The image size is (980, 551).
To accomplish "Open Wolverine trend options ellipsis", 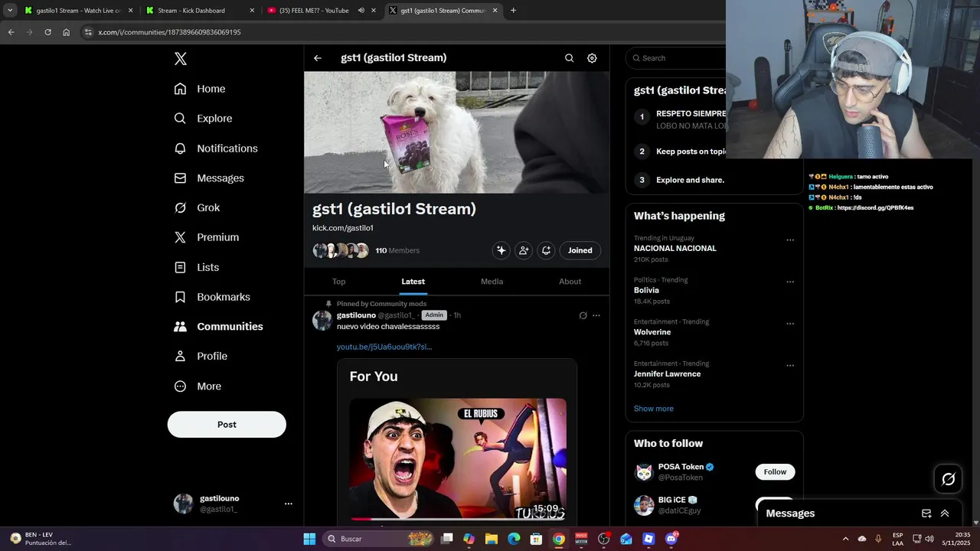I will [790, 324].
